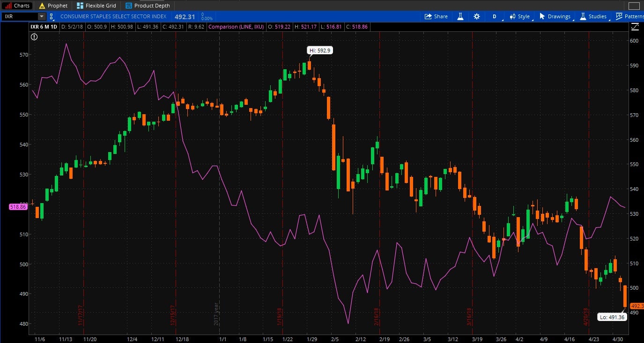Select the 4/20/18 expiration marker
This screenshot has width=644, height=343.
[x=585, y=316]
